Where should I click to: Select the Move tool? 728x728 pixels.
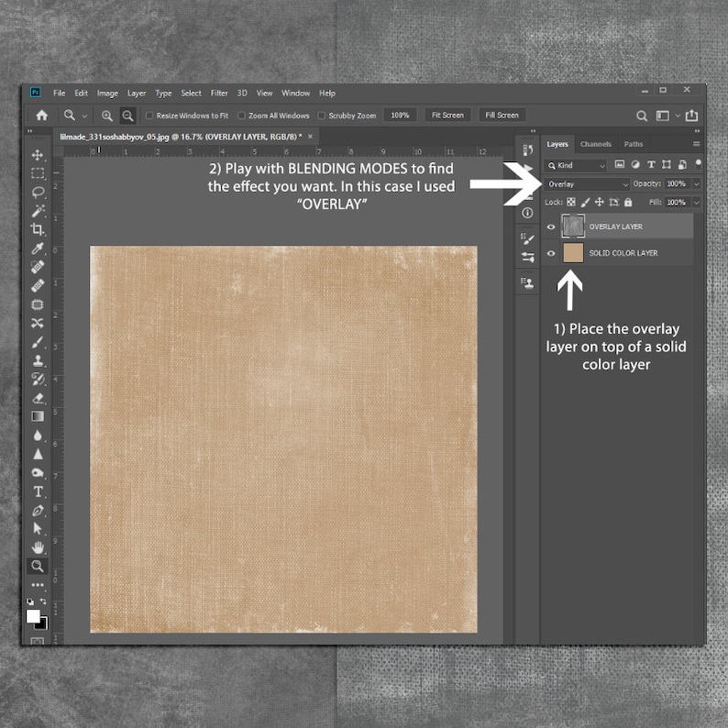point(38,155)
